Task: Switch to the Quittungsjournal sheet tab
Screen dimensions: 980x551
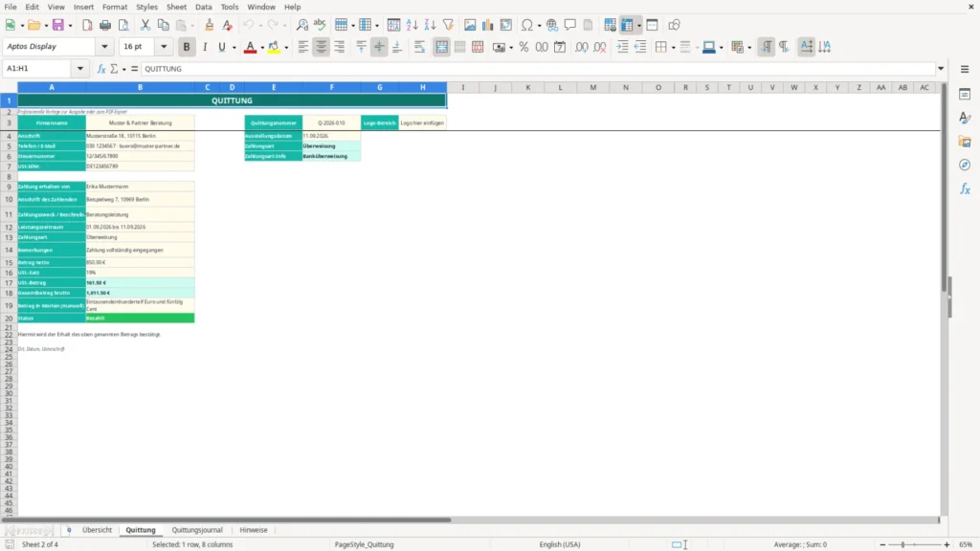Action: [x=197, y=530]
